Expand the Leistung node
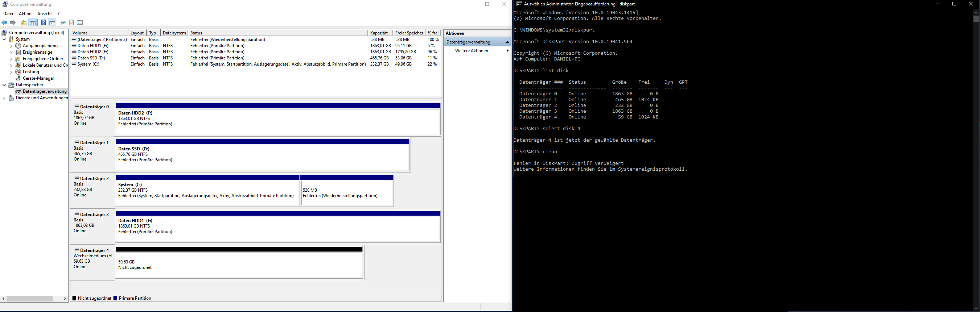 coord(11,72)
